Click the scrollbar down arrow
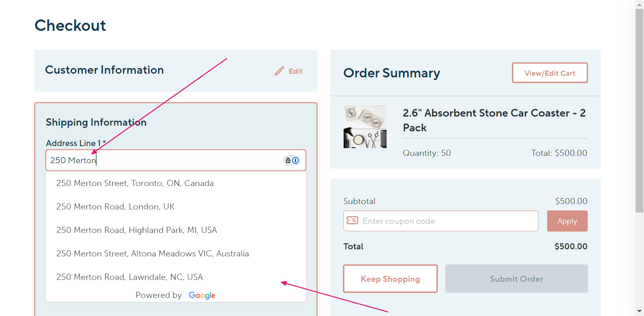This screenshot has width=644, height=316. coord(639,312)
